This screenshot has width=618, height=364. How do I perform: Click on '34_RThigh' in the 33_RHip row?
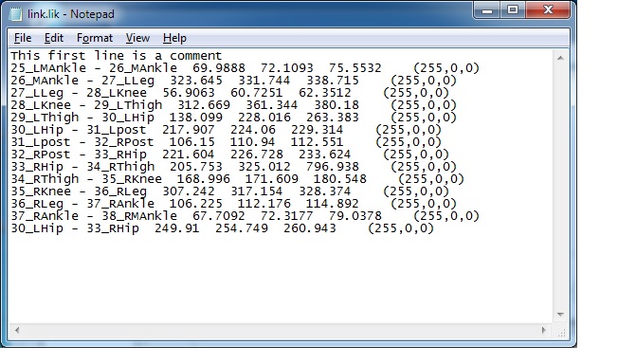pos(120,167)
